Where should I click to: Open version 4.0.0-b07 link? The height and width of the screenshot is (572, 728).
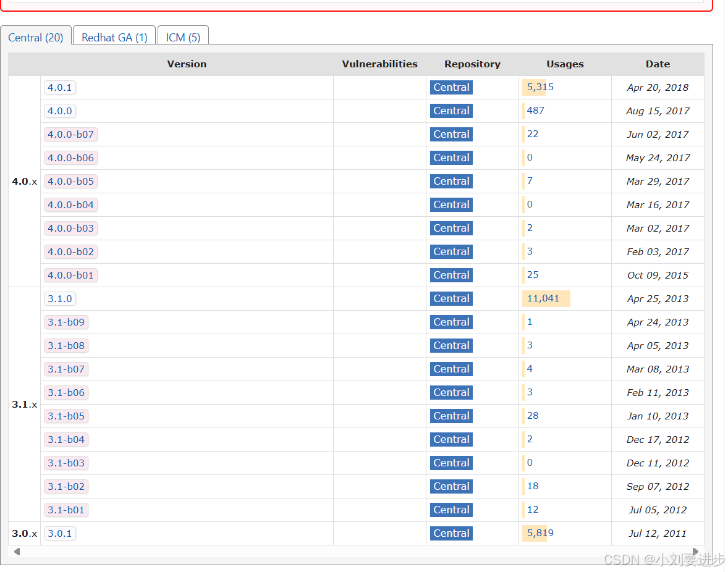70,135
